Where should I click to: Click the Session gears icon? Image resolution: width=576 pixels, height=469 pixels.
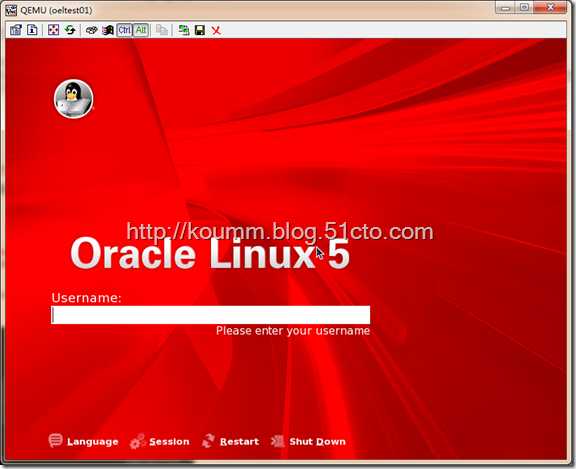coord(137,441)
